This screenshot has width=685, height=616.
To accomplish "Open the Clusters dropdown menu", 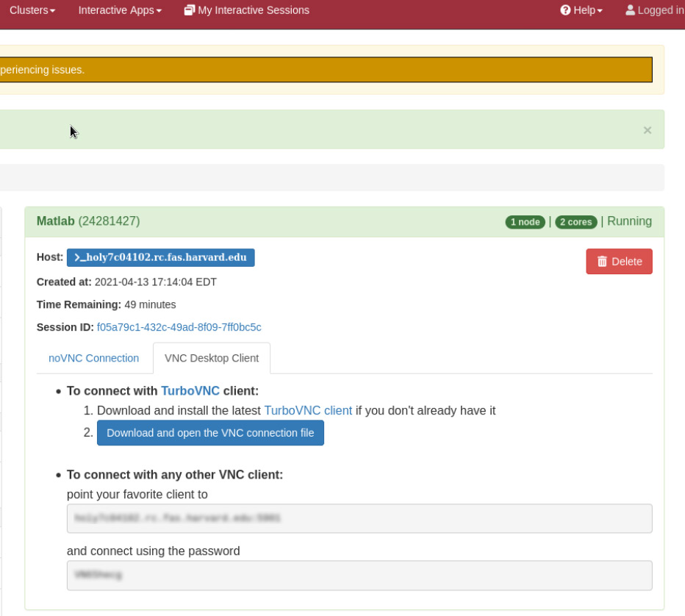I will (32, 10).
